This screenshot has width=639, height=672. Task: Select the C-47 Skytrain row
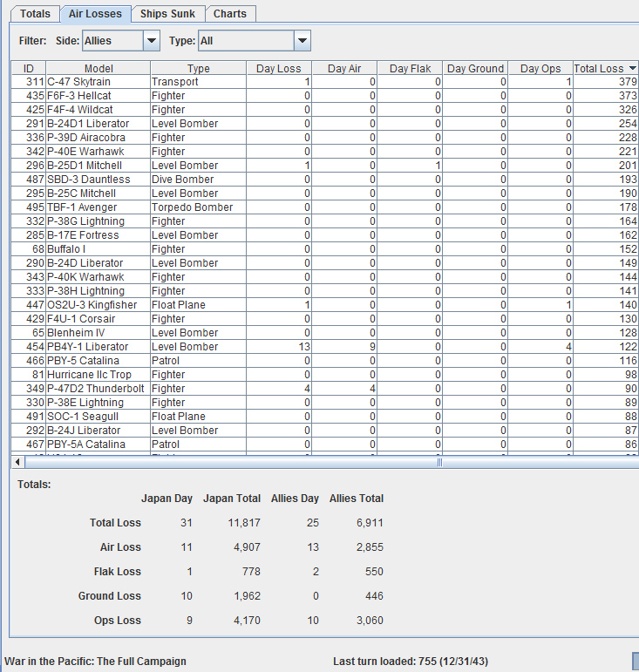pyautogui.click(x=325, y=82)
